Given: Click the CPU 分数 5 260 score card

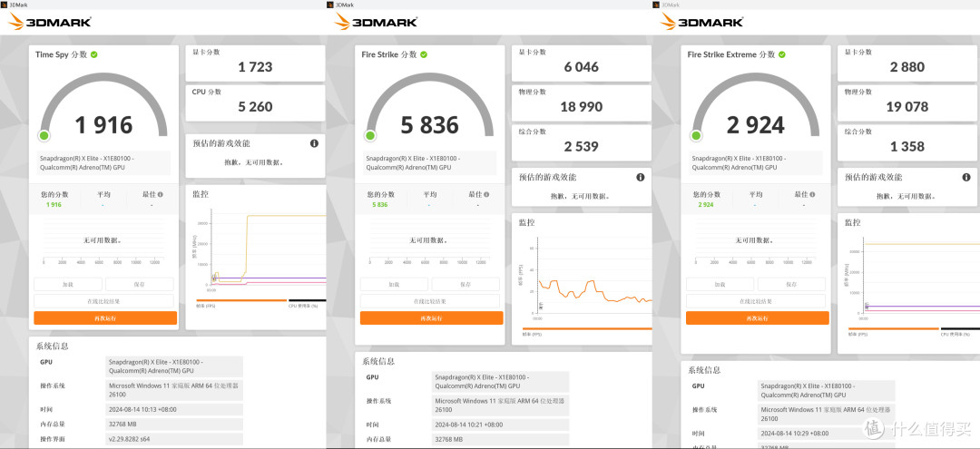Looking at the screenshot, I should point(255,103).
